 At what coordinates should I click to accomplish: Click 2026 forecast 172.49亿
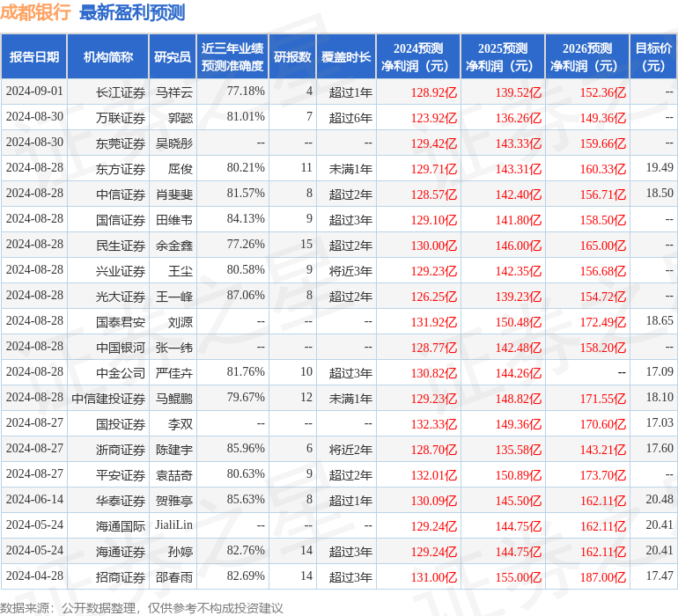tap(603, 322)
